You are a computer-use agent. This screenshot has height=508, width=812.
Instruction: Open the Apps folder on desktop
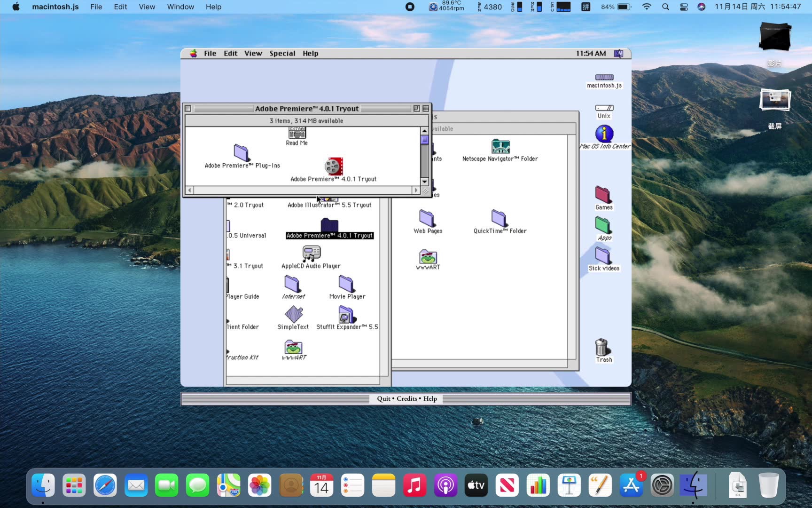point(603,225)
